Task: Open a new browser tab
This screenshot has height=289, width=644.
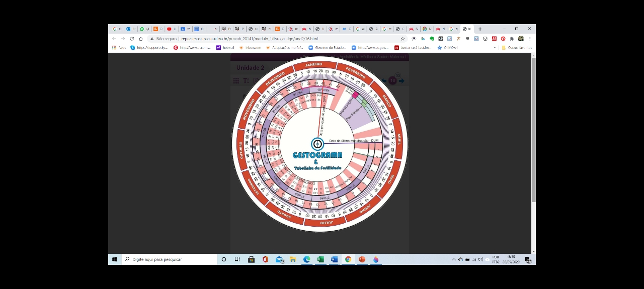Action: [480, 29]
